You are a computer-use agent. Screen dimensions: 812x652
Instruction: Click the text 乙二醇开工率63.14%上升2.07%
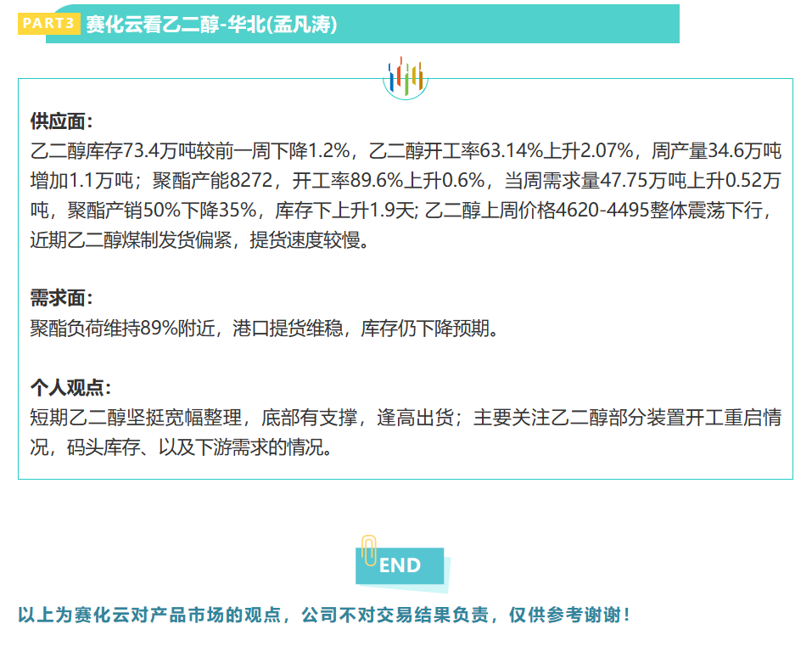501,151
